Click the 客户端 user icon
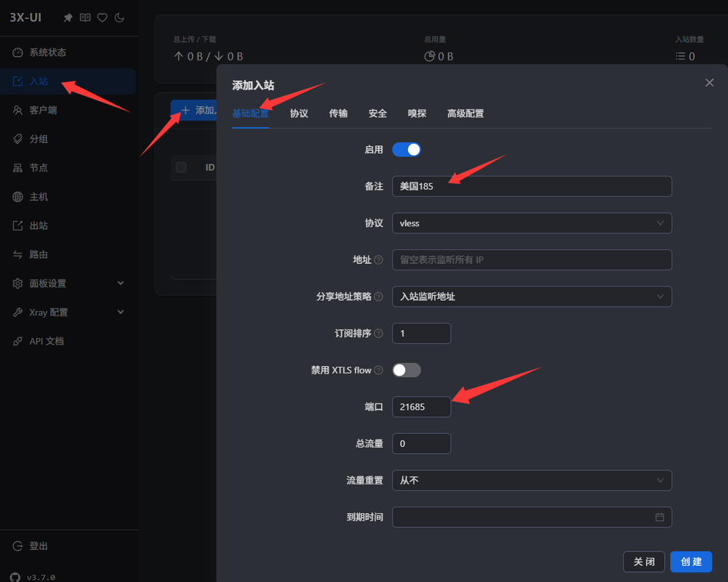The image size is (728, 582). (18, 110)
